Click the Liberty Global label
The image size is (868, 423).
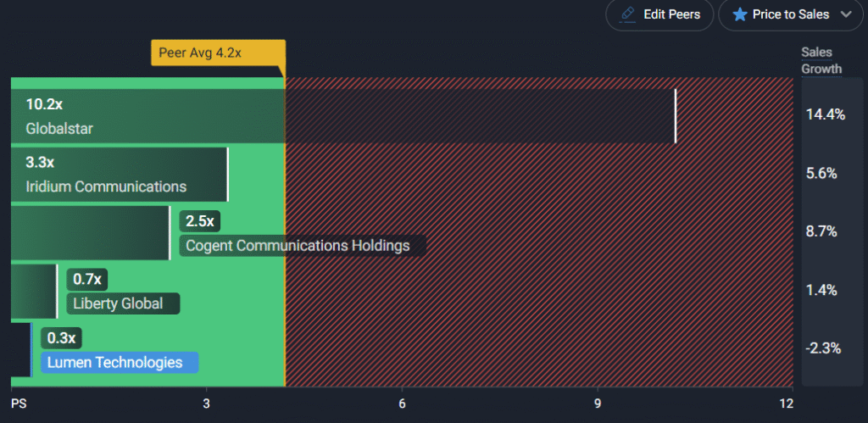[x=124, y=303]
